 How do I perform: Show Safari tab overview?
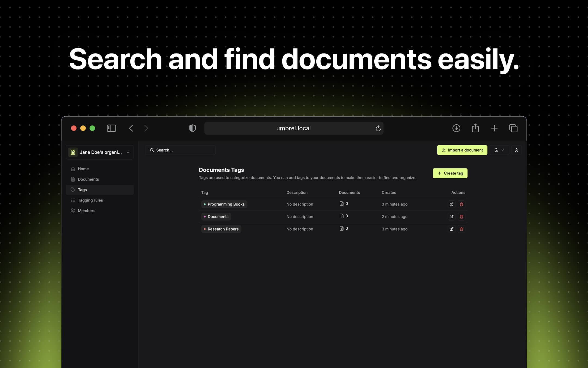click(x=513, y=128)
